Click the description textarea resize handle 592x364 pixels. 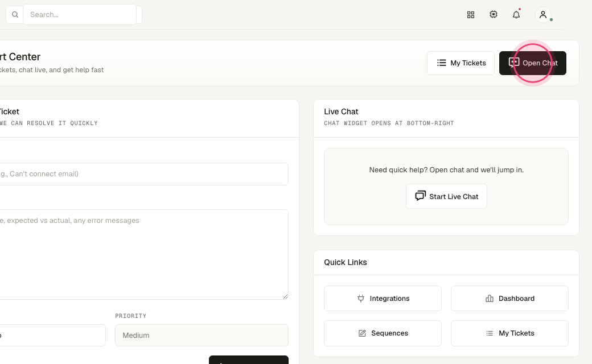[x=285, y=296]
